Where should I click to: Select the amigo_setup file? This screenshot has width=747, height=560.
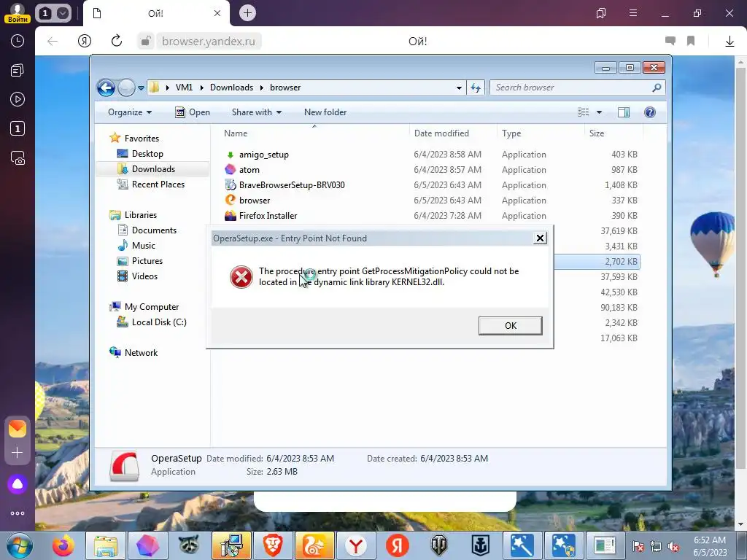[x=263, y=155]
